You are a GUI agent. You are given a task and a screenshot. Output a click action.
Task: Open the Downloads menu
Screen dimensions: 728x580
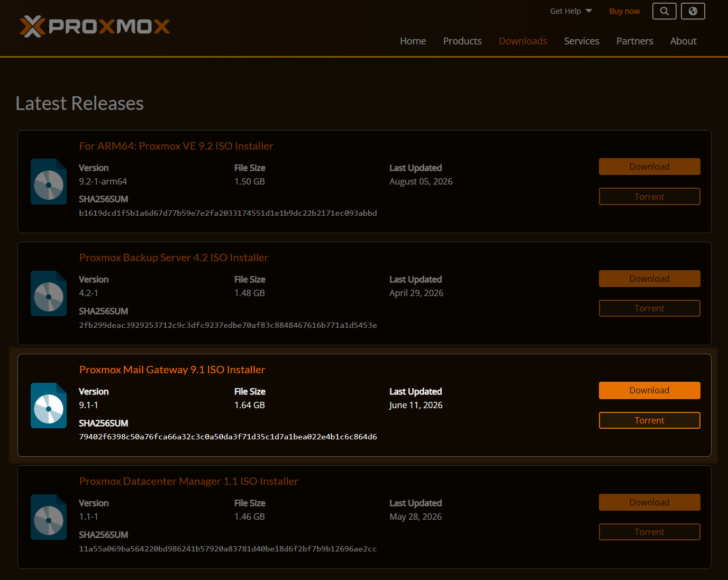(523, 41)
